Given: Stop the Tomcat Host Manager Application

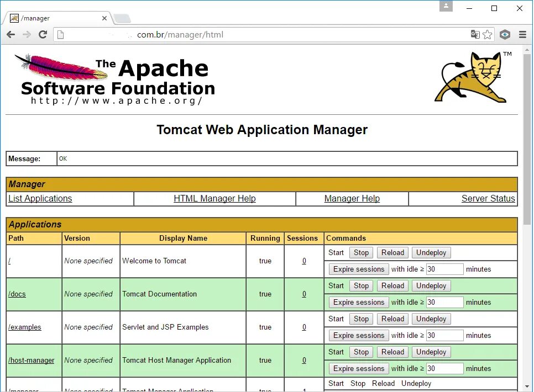Looking at the screenshot, I should pos(361,352).
